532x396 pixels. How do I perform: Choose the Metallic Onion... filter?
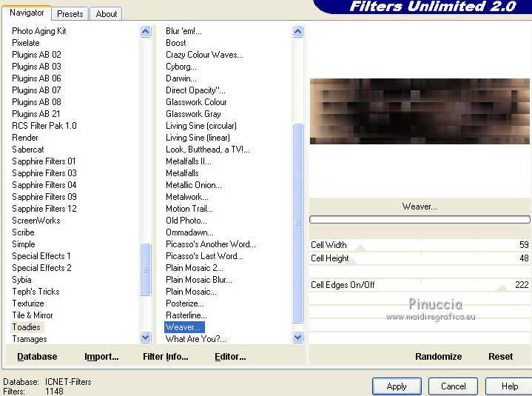tap(194, 185)
